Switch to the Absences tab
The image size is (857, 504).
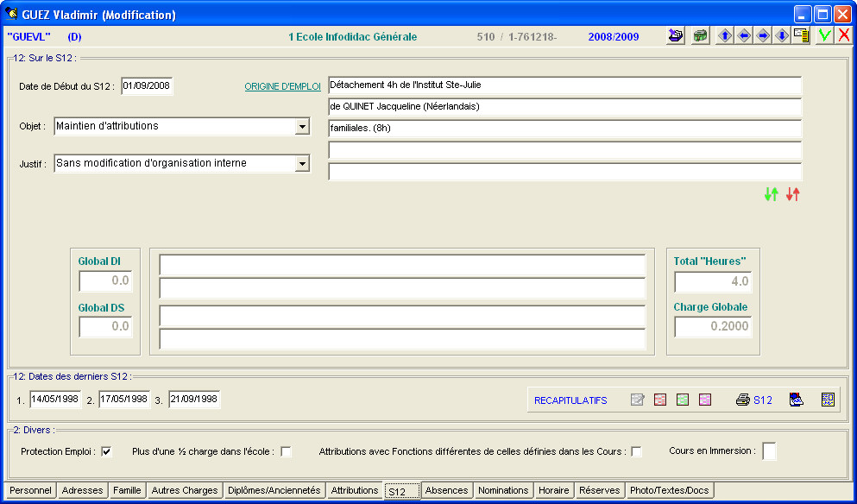click(447, 490)
